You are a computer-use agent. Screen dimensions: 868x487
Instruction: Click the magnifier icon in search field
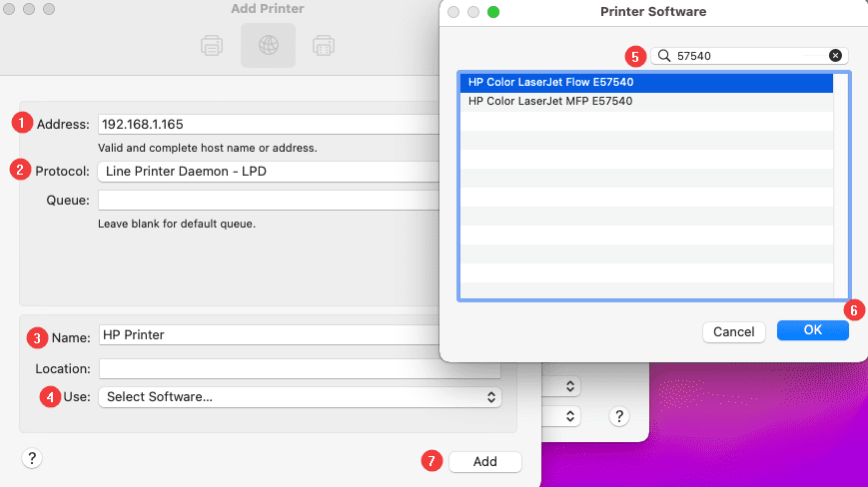[x=664, y=56]
